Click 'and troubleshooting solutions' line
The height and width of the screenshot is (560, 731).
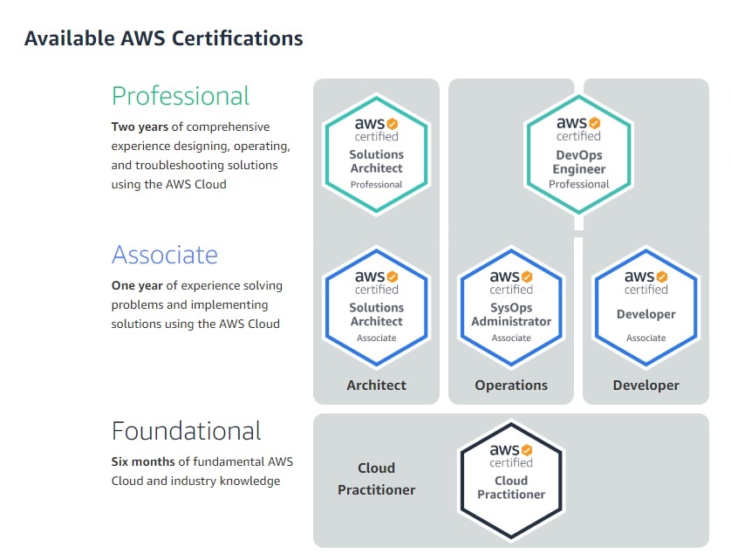pos(195,165)
